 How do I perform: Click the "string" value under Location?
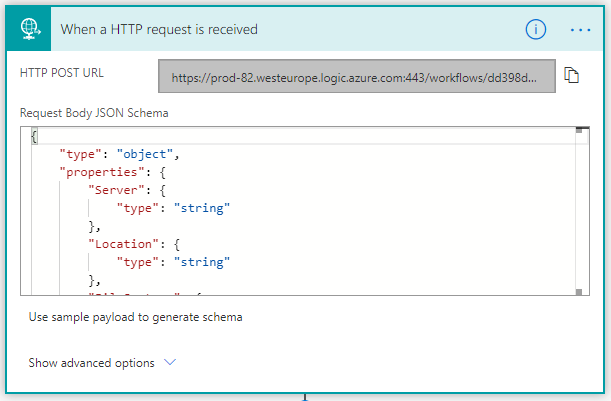202,262
